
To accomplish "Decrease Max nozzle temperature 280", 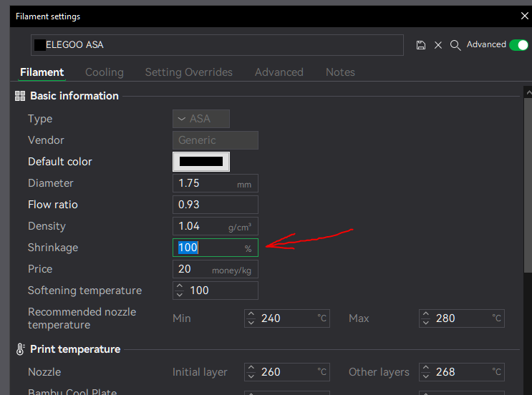I will click(426, 323).
